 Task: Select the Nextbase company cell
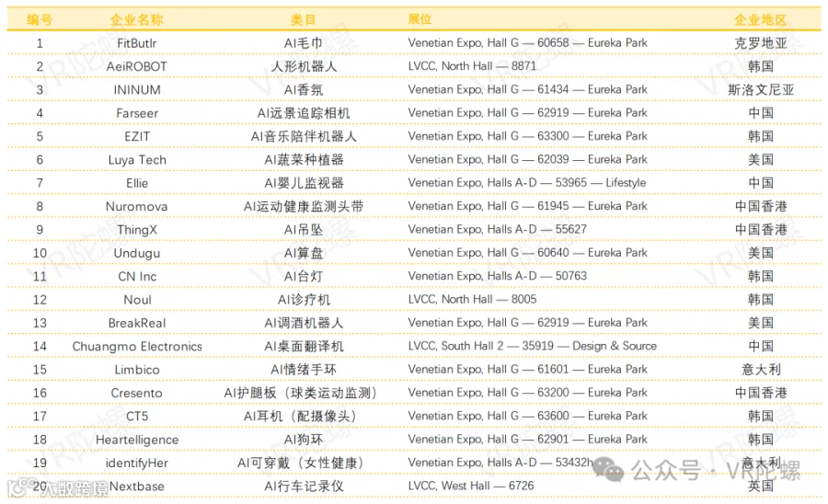(x=137, y=486)
